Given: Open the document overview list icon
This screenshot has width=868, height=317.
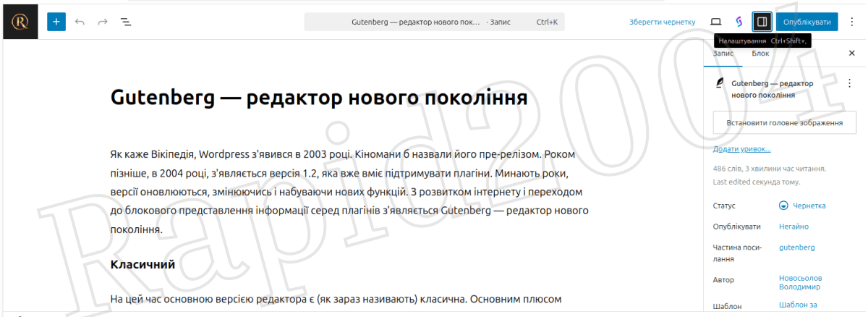Looking at the screenshot, I should (126, 22).
